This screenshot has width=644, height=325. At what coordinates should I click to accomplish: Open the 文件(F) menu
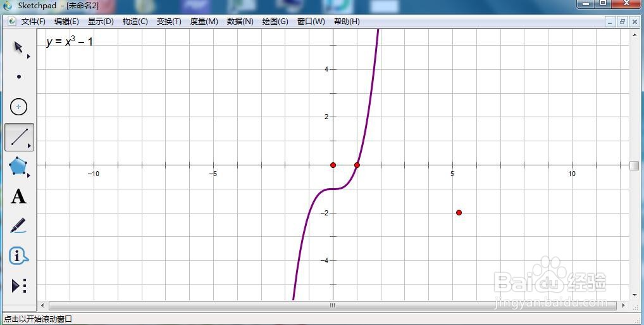tap(34, 22)
